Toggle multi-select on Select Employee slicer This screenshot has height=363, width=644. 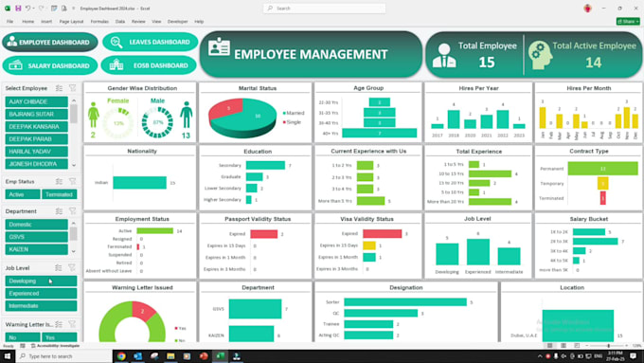(59, 88)
